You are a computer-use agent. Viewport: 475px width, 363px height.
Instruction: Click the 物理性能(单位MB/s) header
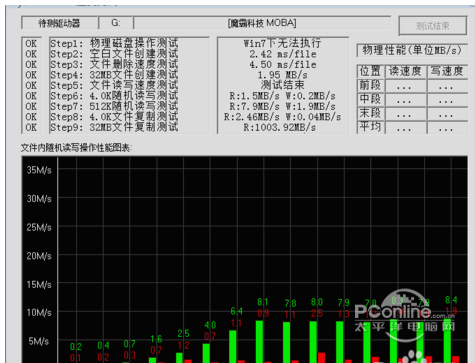click(412, 50)
